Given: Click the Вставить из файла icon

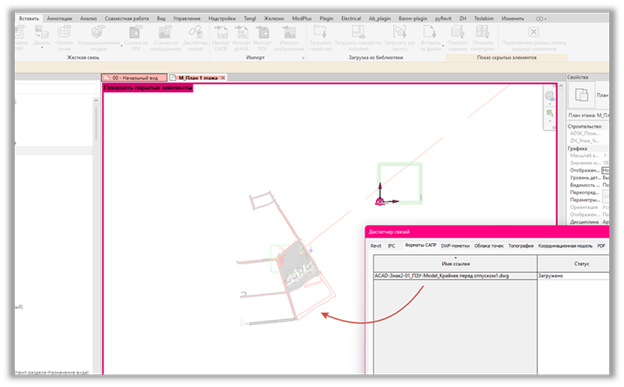Looking at the screenshot, I should click(430, 31).
